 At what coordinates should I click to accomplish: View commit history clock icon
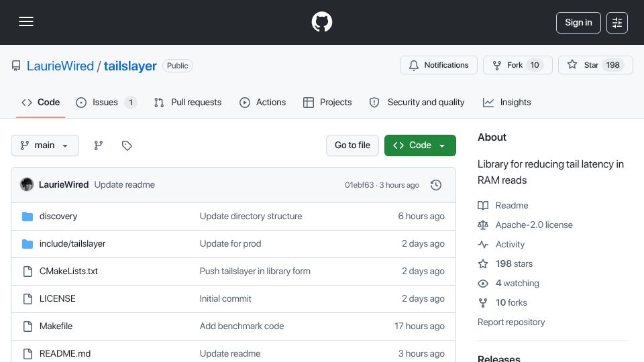436,185
